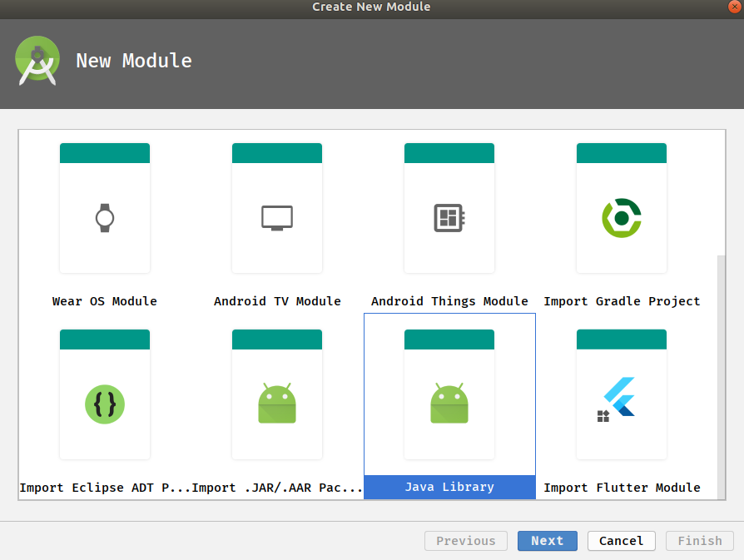Click the Java Library Android robot icon

449,404
